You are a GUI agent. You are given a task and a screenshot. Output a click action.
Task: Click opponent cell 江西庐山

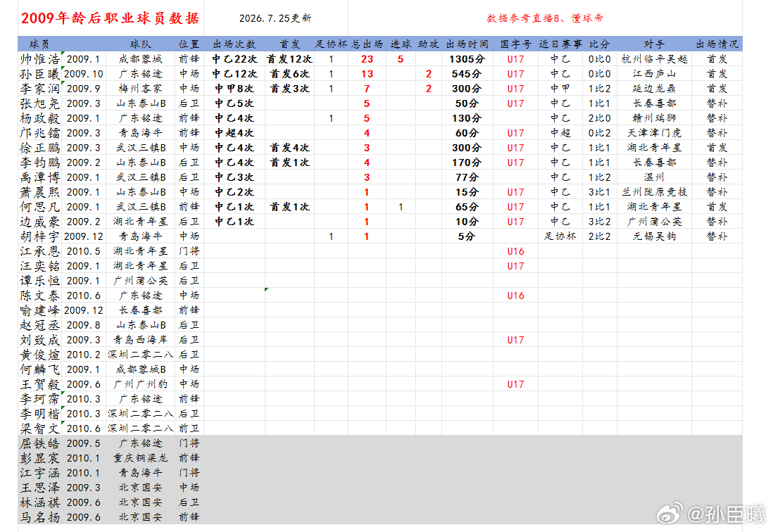654,74
